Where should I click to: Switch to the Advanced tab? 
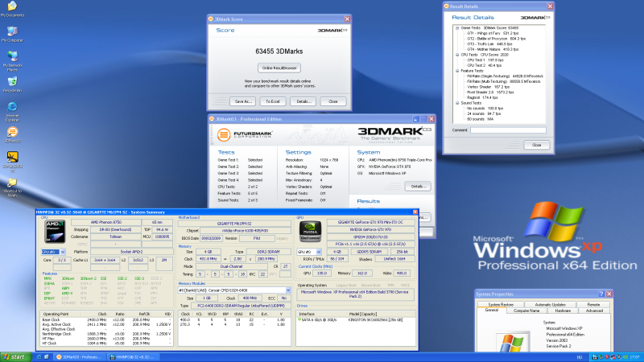[594, 311]
